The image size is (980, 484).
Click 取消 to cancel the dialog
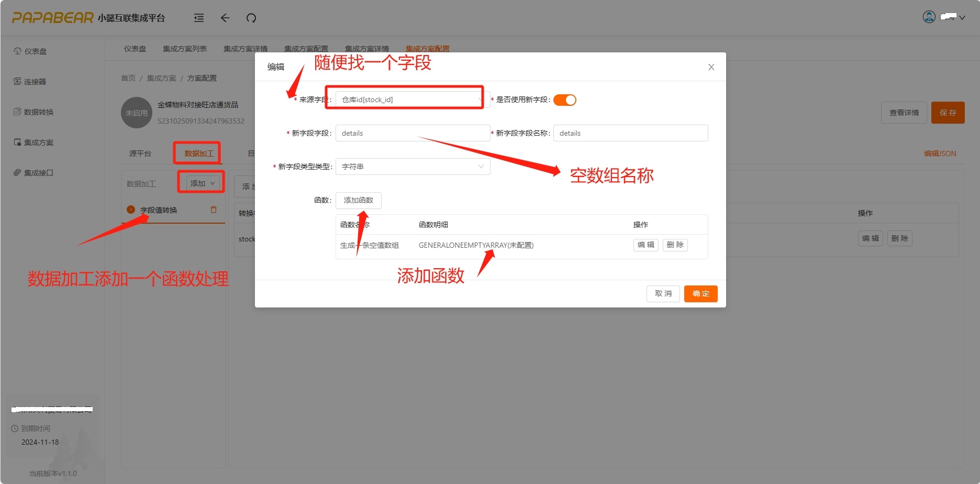pos(663,293)
